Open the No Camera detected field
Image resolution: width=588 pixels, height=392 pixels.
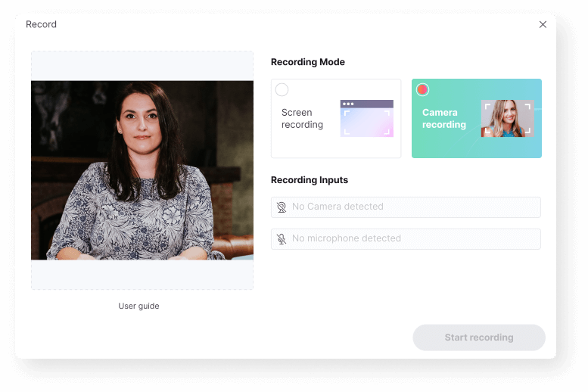[x=406, y=207]
